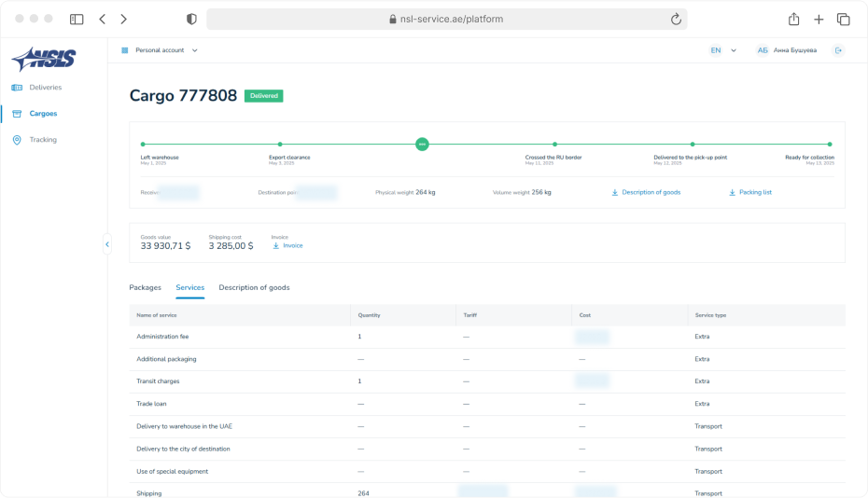Click the browser share icon
868x498 pixels.
pyautogui.click(x=793, y=19)
